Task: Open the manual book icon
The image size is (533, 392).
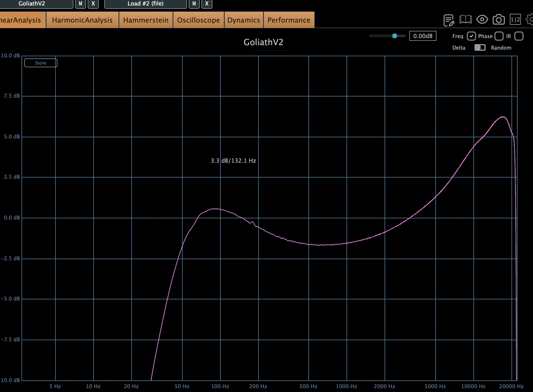Action: pos(465,19)
